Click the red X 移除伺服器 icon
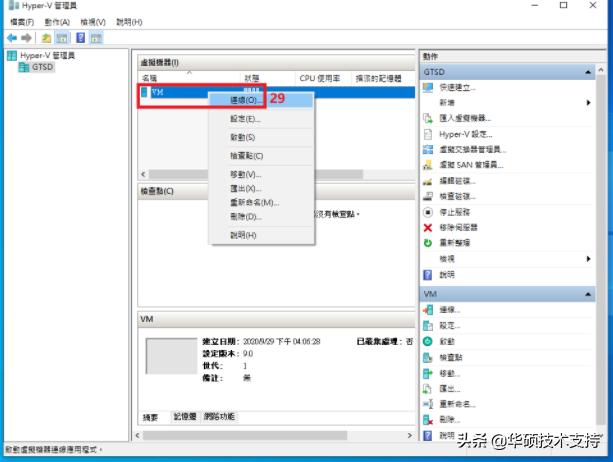The height and width of the screenshot is (462, 613). [x=428, y=227]
